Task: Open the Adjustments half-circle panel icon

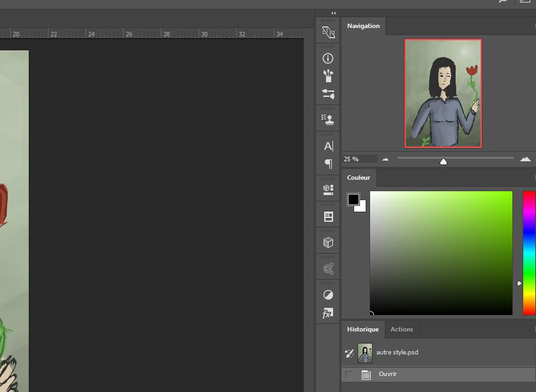Action: coord(328,294)
